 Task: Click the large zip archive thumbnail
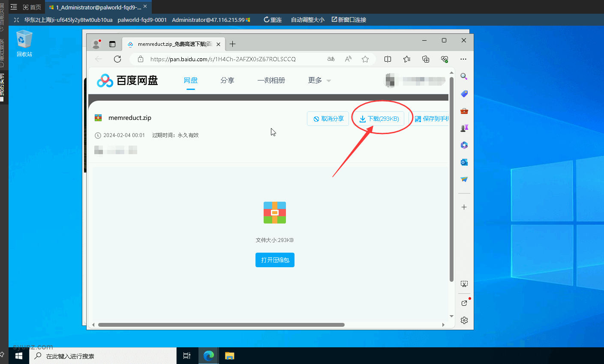[275, 212]
